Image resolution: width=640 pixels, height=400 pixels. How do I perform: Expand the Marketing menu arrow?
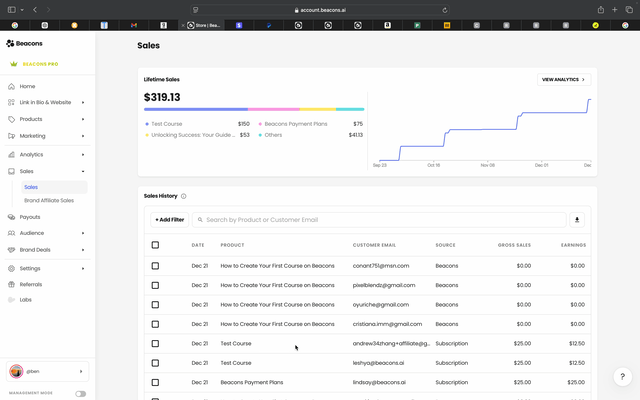[83, 136]
